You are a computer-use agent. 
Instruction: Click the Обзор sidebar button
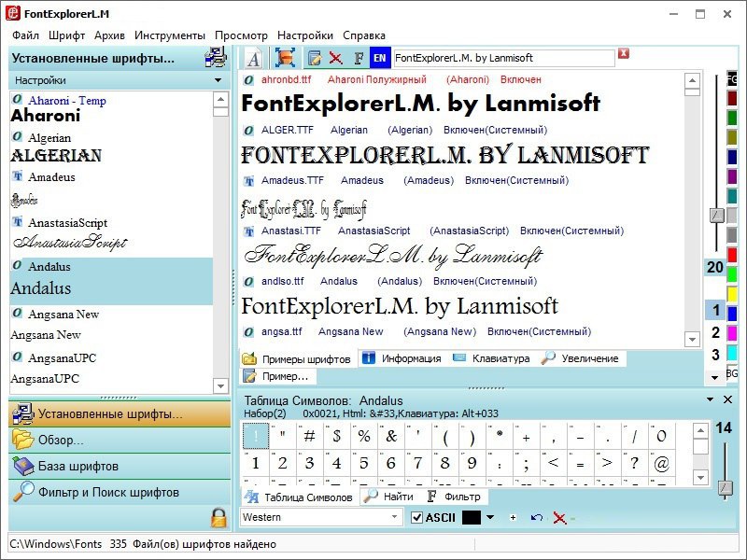[x=120, y=440]
